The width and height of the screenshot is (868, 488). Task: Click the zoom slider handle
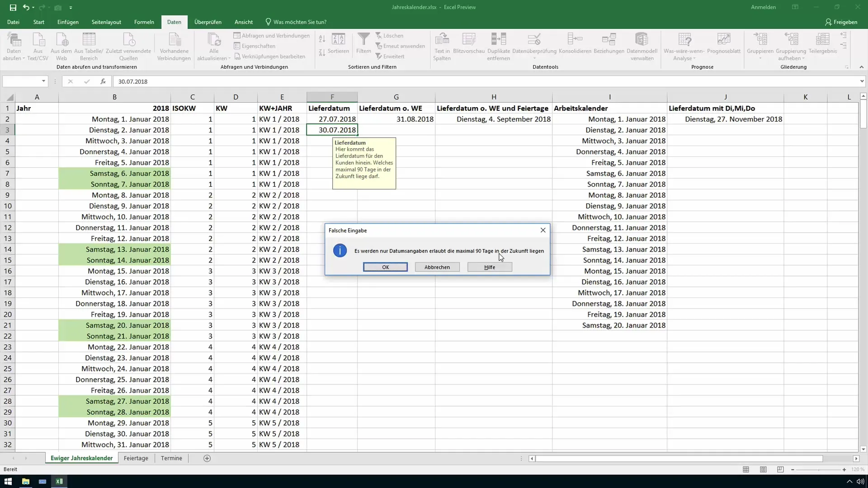(x=819, y=469)
